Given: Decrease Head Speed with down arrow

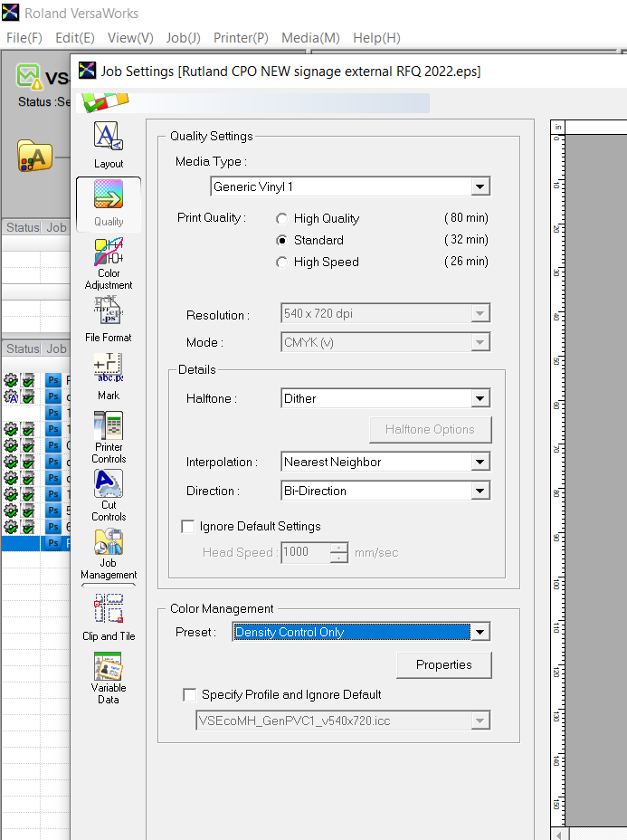Looking at the screenshot, I should tap(338, 558).
